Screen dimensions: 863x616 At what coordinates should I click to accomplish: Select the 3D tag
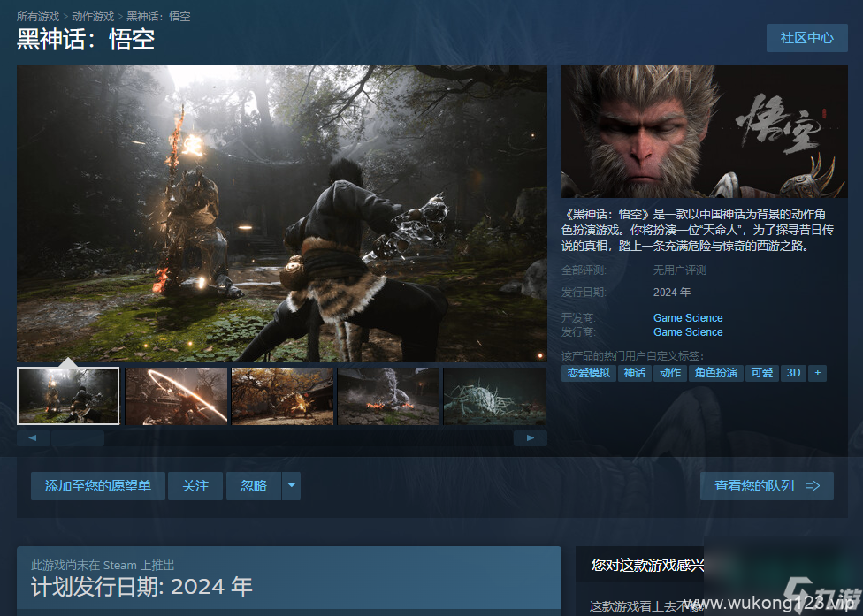(794, 373)
